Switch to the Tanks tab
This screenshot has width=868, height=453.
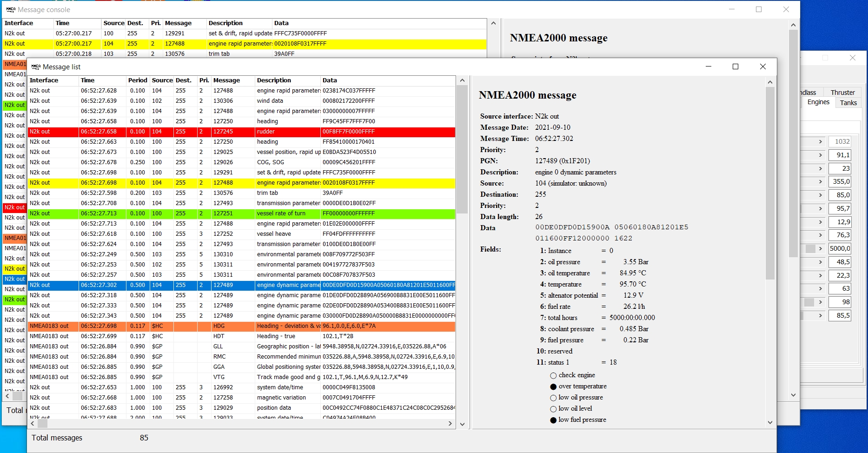click(x=848, y=103)
